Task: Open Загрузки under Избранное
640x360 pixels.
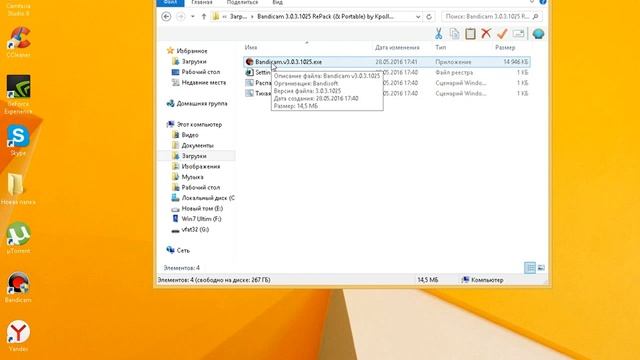Action: coord(194,62)
